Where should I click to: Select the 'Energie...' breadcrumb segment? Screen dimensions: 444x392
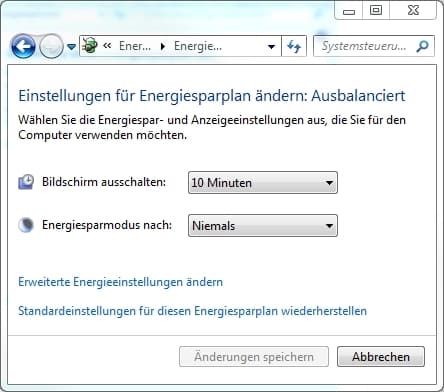tap(198, 46)
